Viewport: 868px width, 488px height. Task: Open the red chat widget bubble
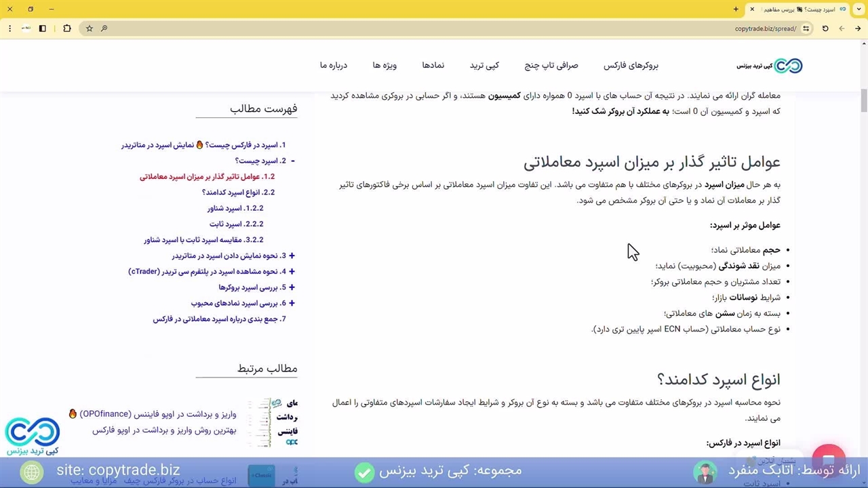coord(828,456)
